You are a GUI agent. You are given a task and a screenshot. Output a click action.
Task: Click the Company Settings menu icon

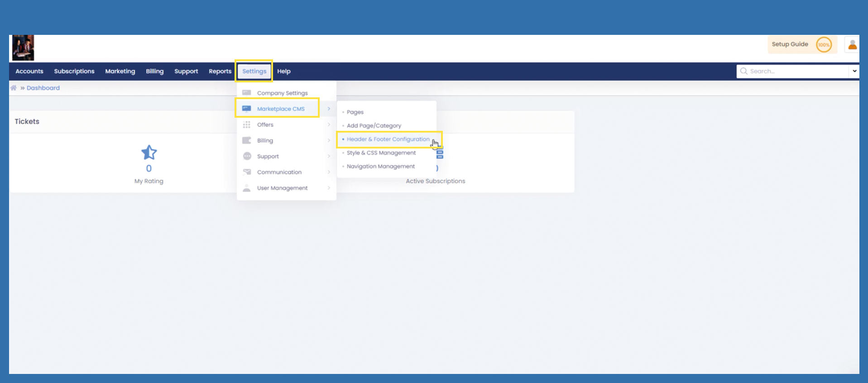247,93
